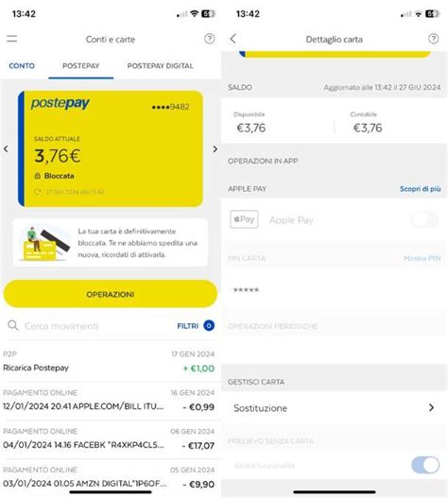Click the magnifier search icon
Screen dimensions: 448x498
click(x=13, y=325)
